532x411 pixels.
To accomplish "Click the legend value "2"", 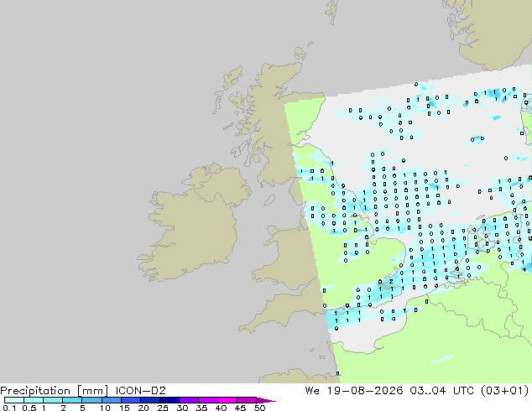I will click(63, 408).
